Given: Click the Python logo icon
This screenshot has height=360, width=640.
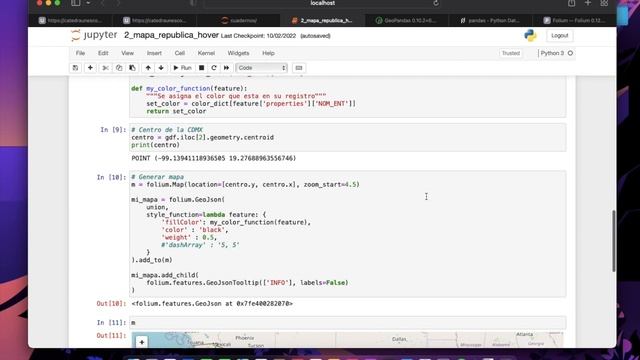Looking at the screenshot, I should tap(530, 36).
